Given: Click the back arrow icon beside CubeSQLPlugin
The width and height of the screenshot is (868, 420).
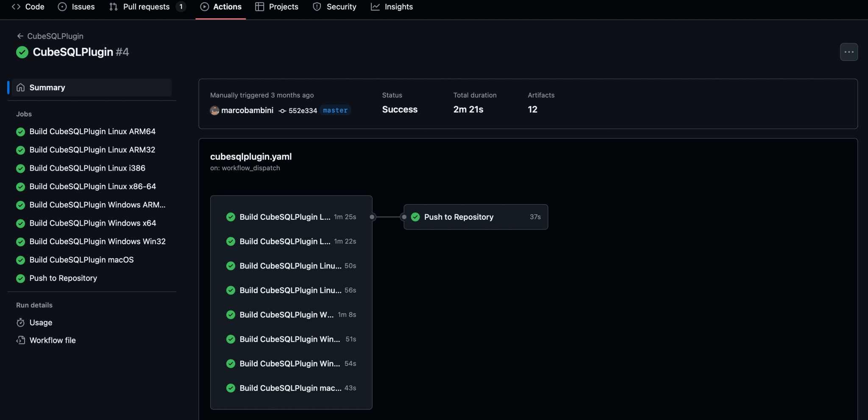Looking at the screenshot, I should click(x=20, y=36).
